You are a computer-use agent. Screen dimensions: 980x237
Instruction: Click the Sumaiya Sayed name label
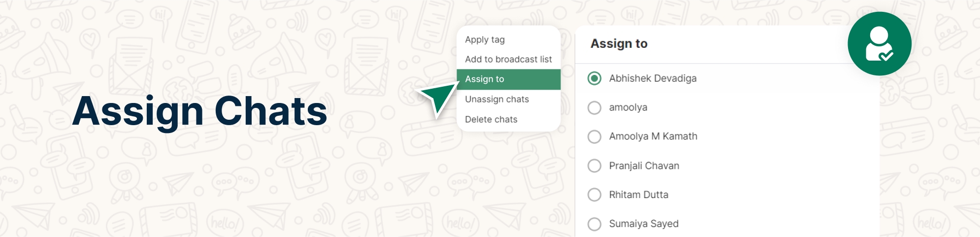(644, 224)
